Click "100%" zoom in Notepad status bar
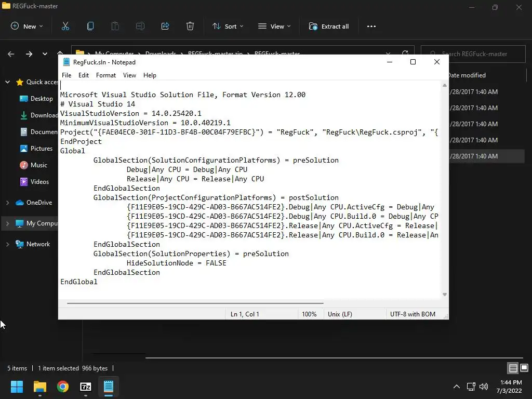Screen dimensions: 532x399 pos(309,314)
